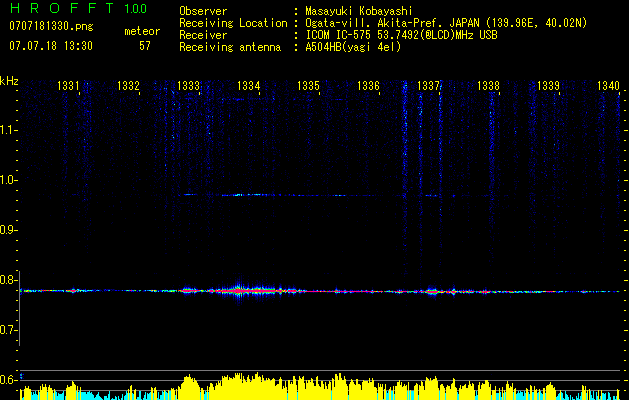Image resolution: width=629 pixels, height=400 pixels.
Task: Click the 1333 time marker
Action: pos(189,85)
